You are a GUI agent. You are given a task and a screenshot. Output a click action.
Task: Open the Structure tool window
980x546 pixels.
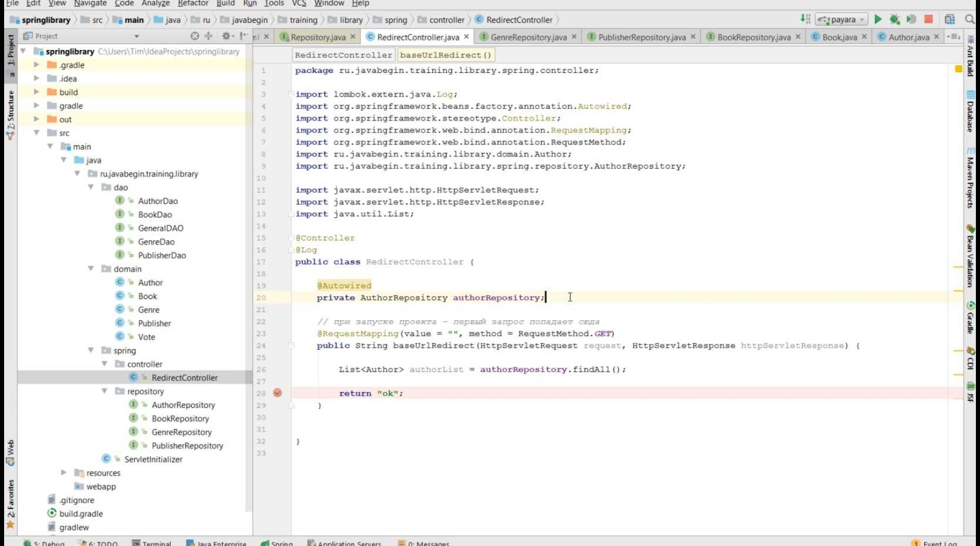click(10, 115)
